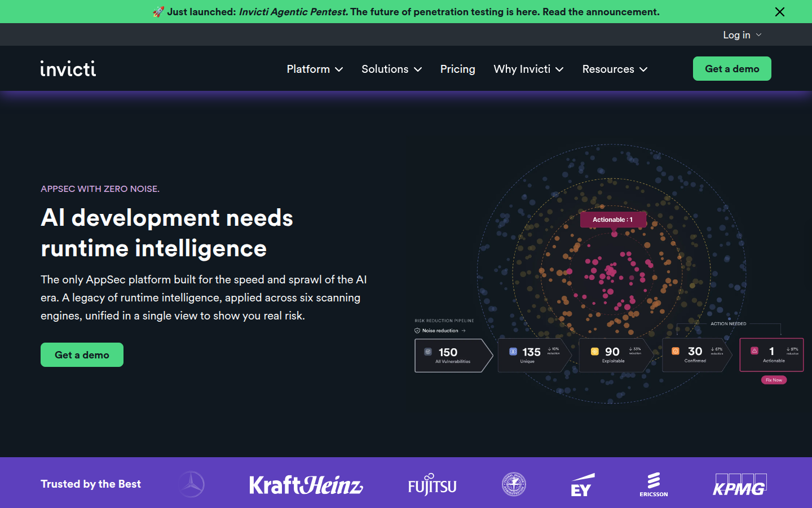
Task: Click the Mercedes-Benz star logo
Action: 192,484
